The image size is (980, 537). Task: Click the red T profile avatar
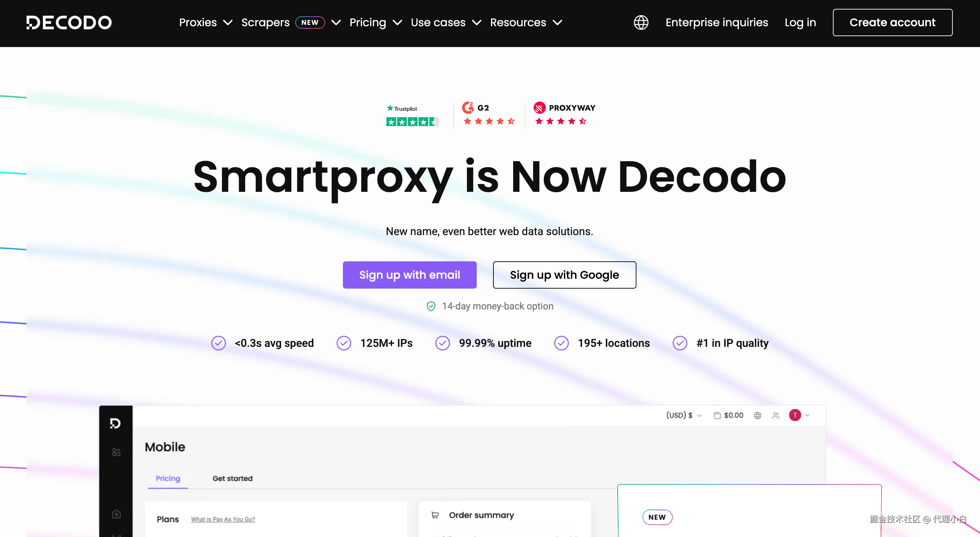(x=795, y=415)
